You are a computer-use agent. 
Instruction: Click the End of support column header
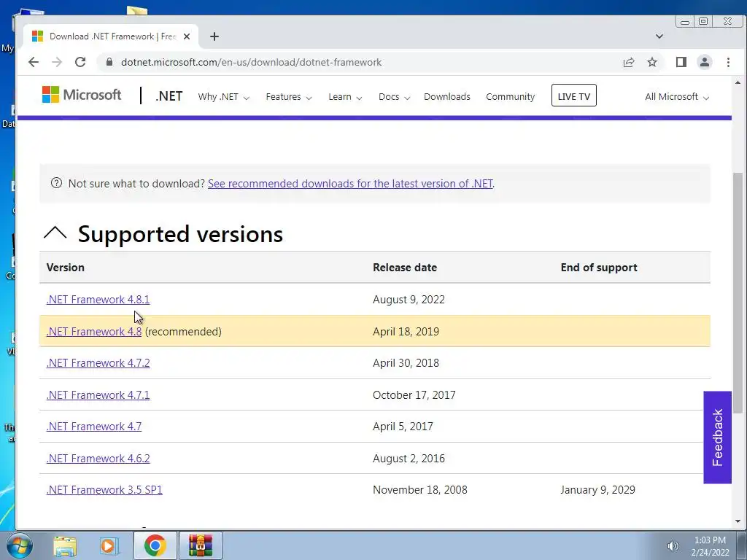pos(599,267)
